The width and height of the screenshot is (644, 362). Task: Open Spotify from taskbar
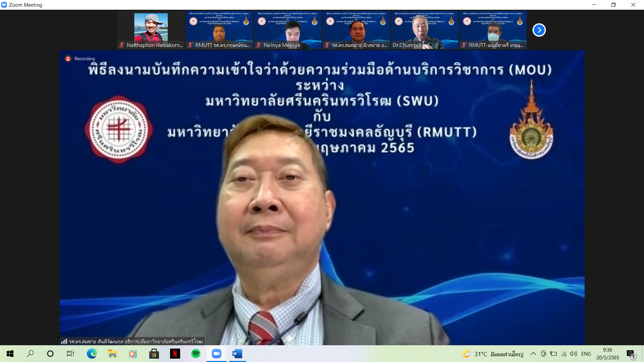point(196,354)
